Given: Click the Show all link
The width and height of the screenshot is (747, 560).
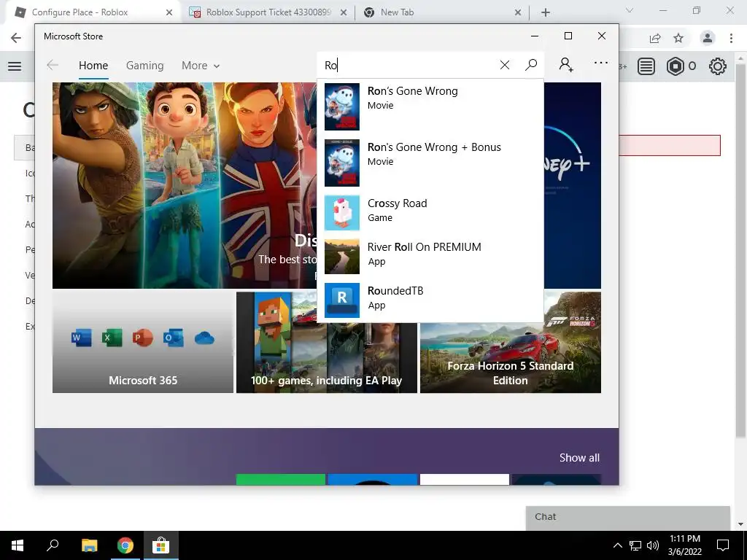Looking at the screenshot, I should [x=579, y=458].
